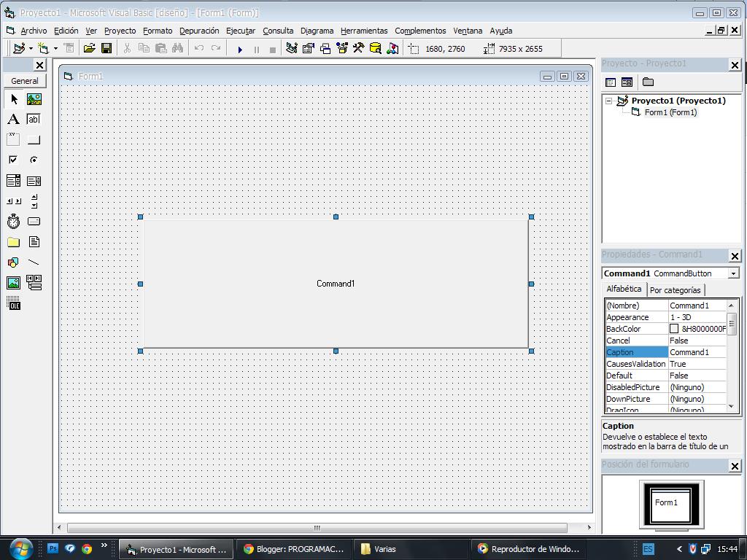The height and width of the screenshot is (560, 747).
Task: Select the OptionButton control in the toolbox
Action: tap(34, 160)
